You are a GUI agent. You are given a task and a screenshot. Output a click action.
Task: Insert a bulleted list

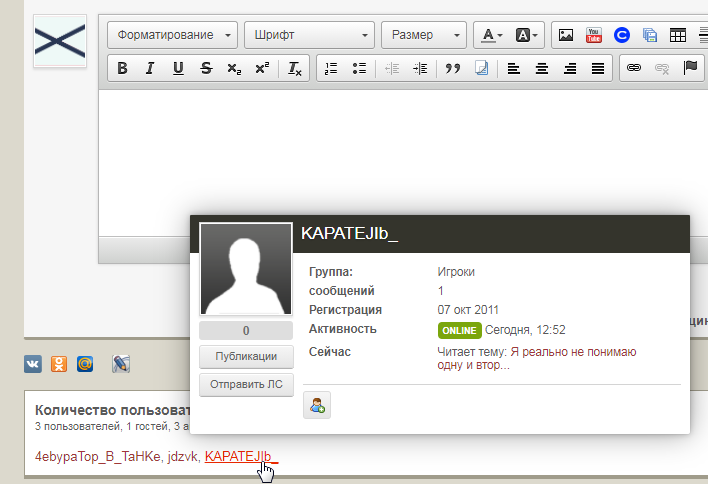(359, 68)
